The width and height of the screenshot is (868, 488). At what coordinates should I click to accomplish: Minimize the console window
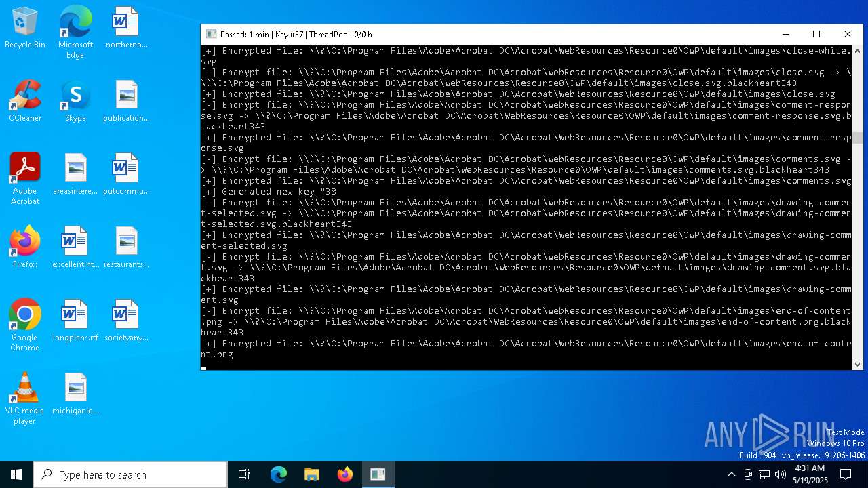click(785, 34)
